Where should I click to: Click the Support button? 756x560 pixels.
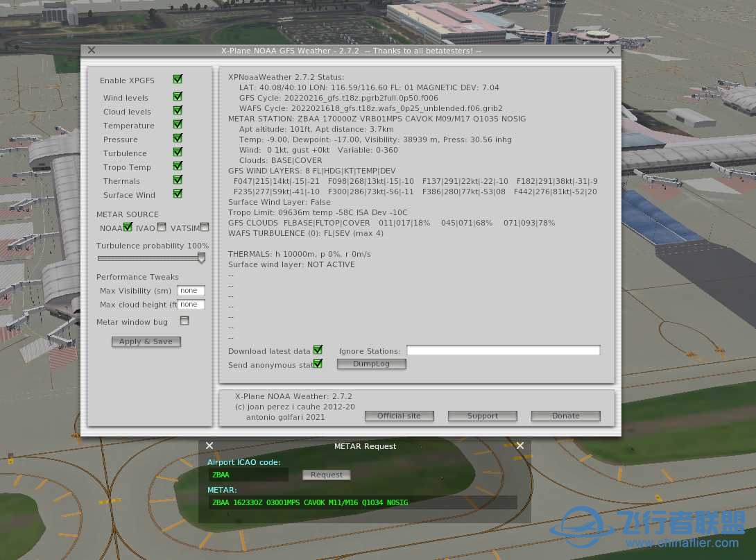[483, 416]
